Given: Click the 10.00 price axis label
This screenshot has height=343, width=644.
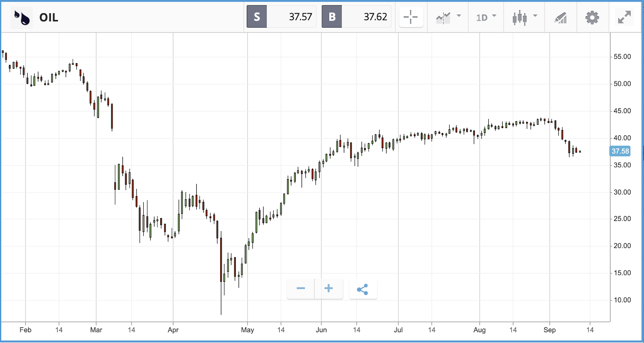Looking at the screenshot, I should coord(622,300).
